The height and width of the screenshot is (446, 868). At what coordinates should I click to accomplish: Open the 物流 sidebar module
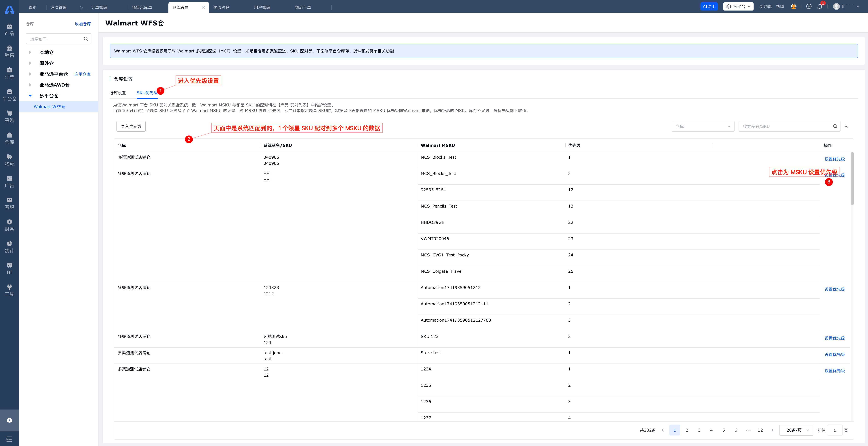[x=10, y=160]
